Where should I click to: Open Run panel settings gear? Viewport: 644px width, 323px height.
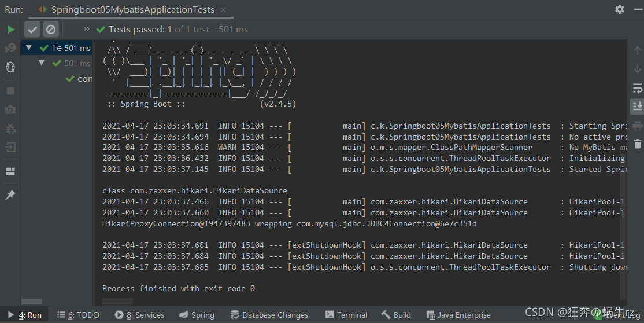pyautogui.click(x=619, y=9)
